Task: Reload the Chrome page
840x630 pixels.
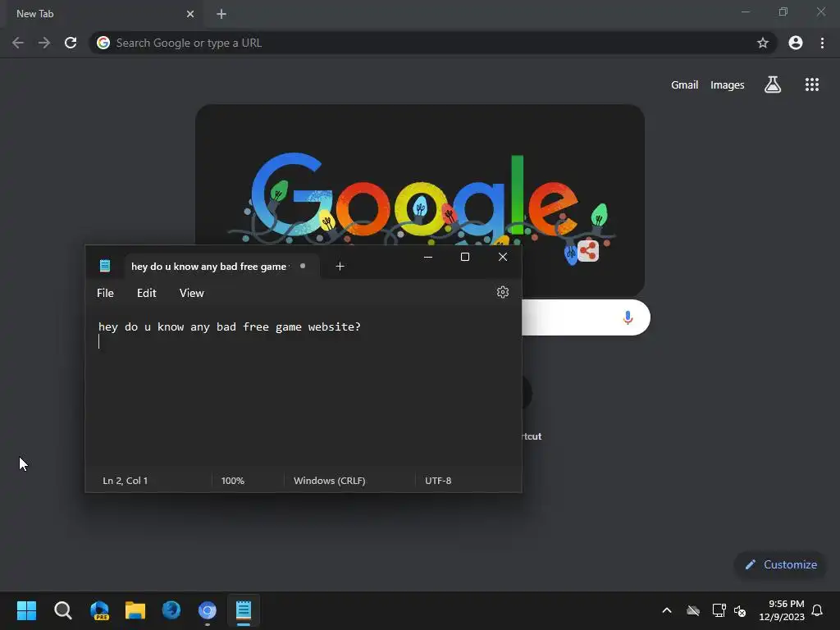Action: pyautogui.click(x=71, y=43)
